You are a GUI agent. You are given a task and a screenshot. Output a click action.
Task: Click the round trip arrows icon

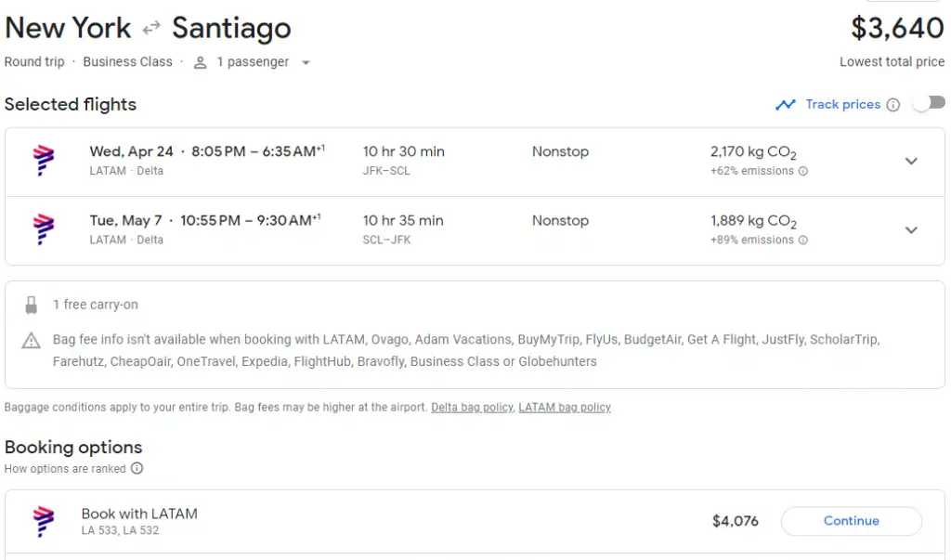(151, 29)
